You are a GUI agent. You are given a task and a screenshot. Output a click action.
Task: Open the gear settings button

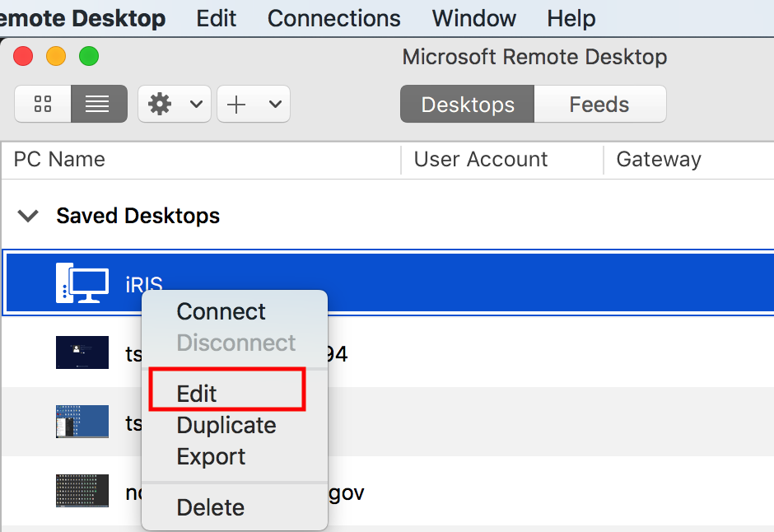pos(160,104)
